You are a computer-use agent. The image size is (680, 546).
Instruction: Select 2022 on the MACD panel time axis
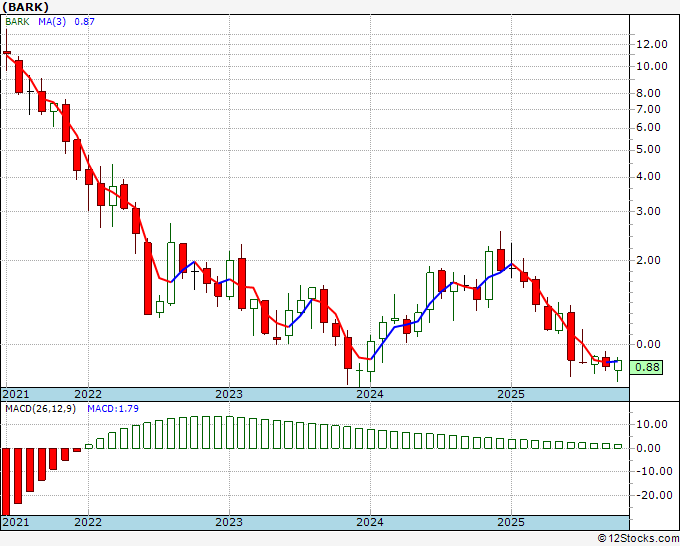click(88, 522)
